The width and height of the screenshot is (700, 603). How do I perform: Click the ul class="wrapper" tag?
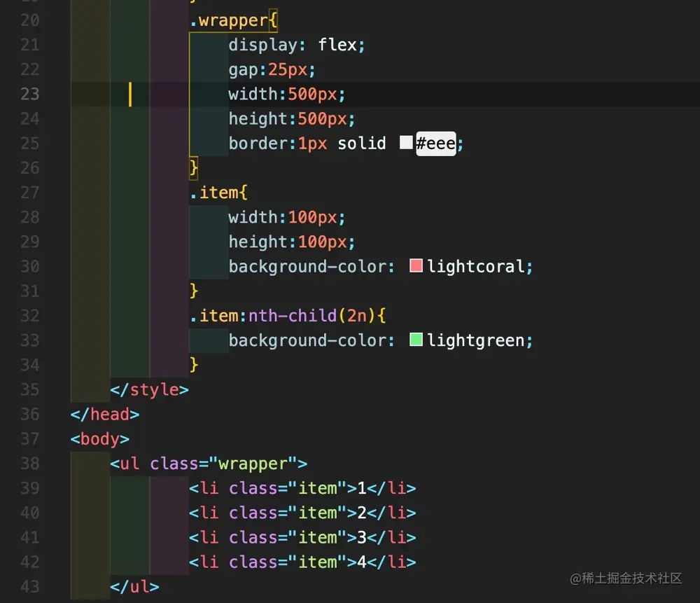coord(209,464)
